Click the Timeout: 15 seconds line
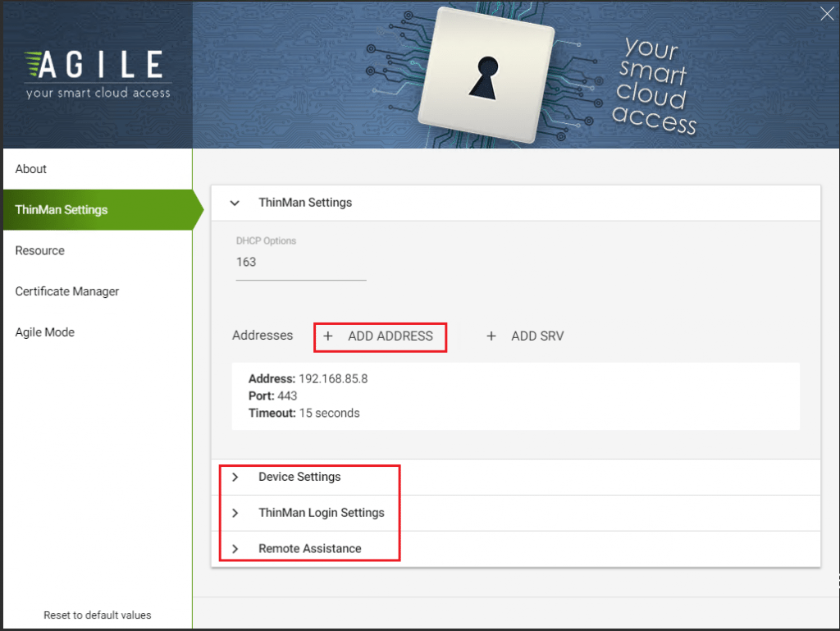Image resolution: width=840 pixels, height=631 pixels. point(304,413)
